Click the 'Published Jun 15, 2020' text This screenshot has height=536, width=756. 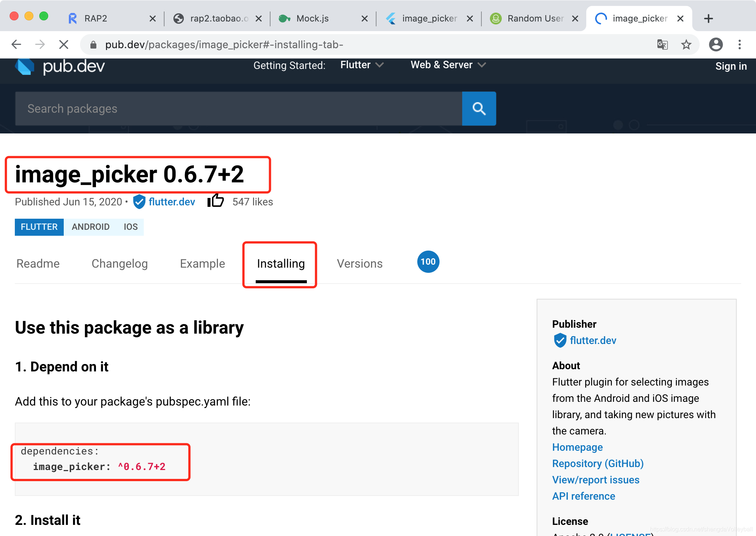click(x=69, y=202)
